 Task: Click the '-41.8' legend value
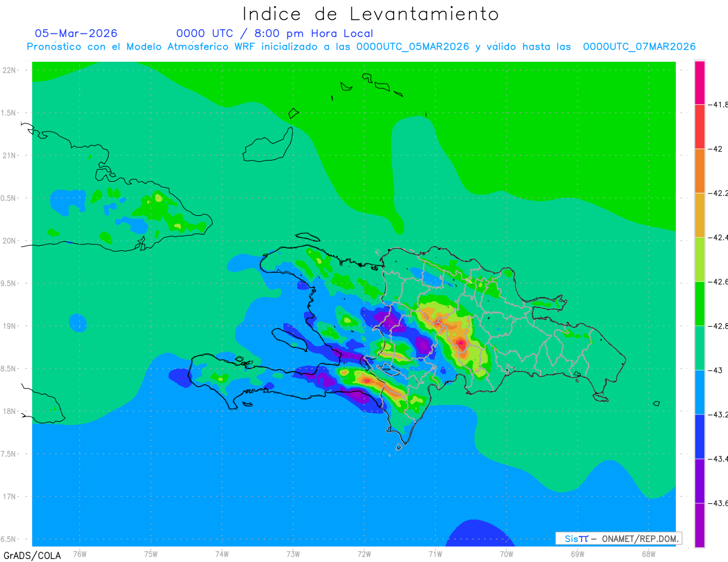(x=719, y=105)
